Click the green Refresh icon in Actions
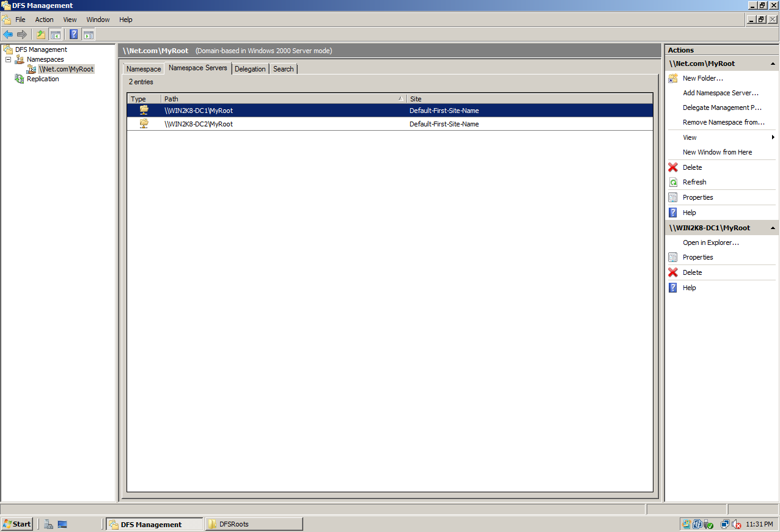 (673, 182)
